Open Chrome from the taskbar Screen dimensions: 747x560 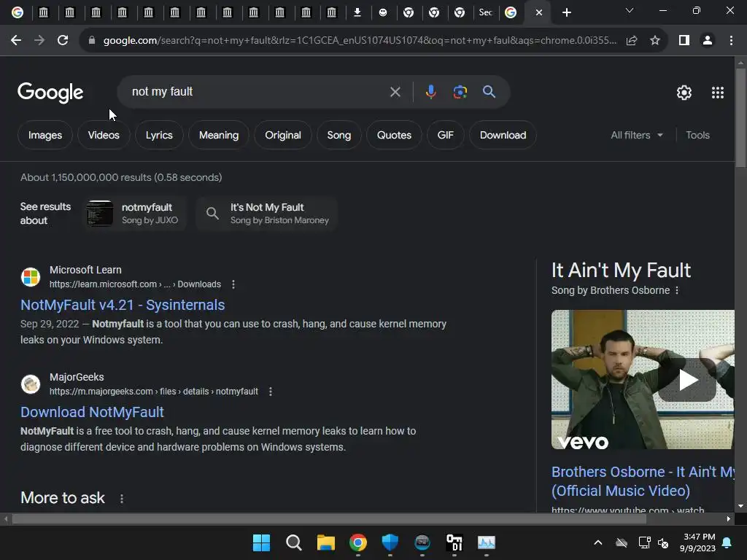(357, 542)
